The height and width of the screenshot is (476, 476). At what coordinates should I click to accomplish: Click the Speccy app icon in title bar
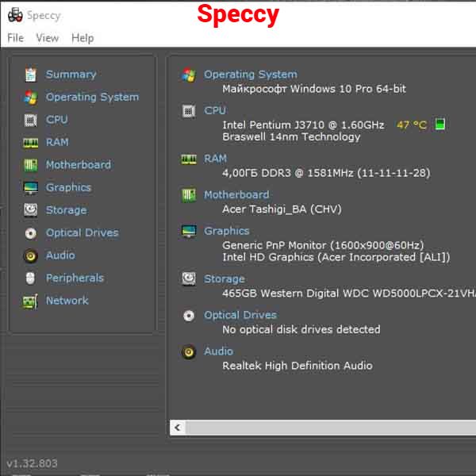(x=15, y=15)
